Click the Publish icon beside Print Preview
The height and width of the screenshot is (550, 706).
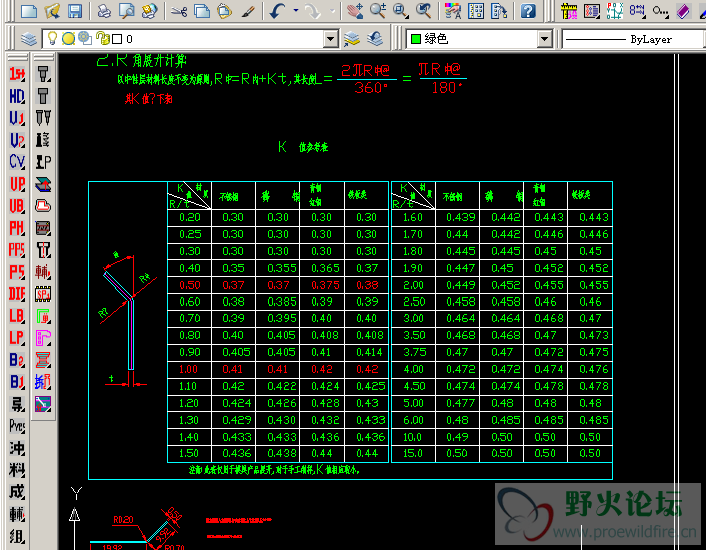[149, 11]
